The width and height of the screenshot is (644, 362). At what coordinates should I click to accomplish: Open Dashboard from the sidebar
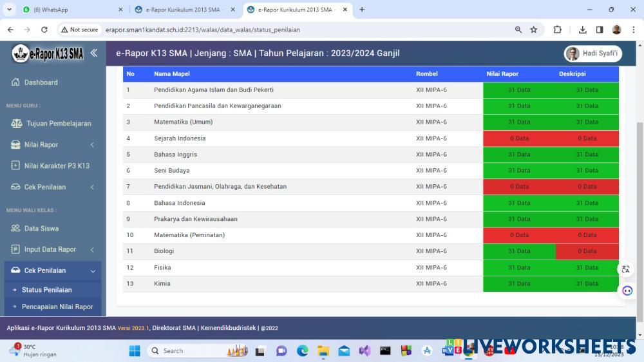(x=41, y=82)
